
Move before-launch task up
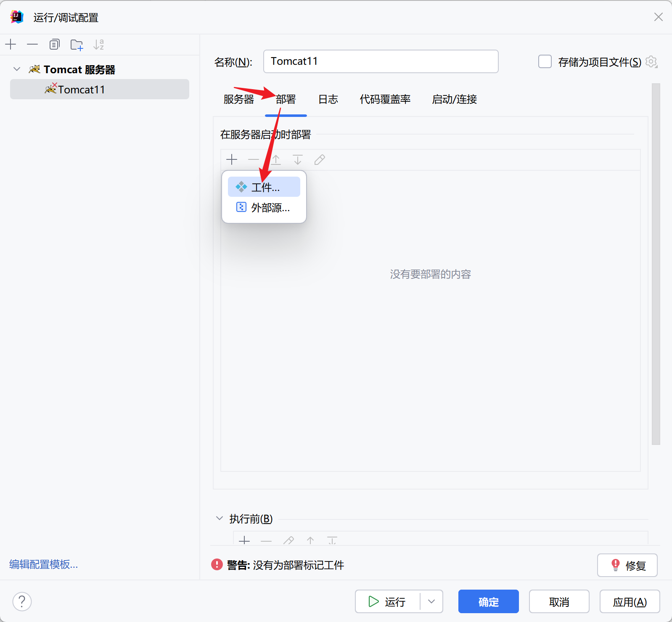pos(310,540)
